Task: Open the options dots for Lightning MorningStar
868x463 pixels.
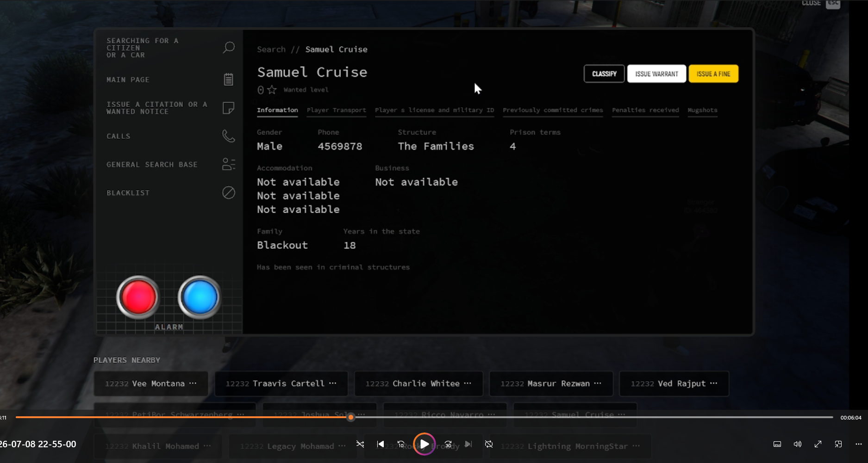Action: tap(636, 446)
